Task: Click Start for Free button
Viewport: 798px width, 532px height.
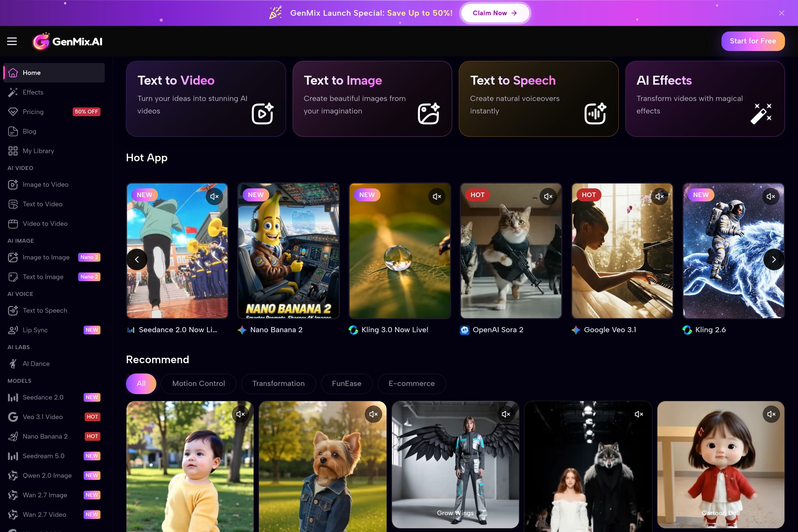Action: [x=752, y=41]
